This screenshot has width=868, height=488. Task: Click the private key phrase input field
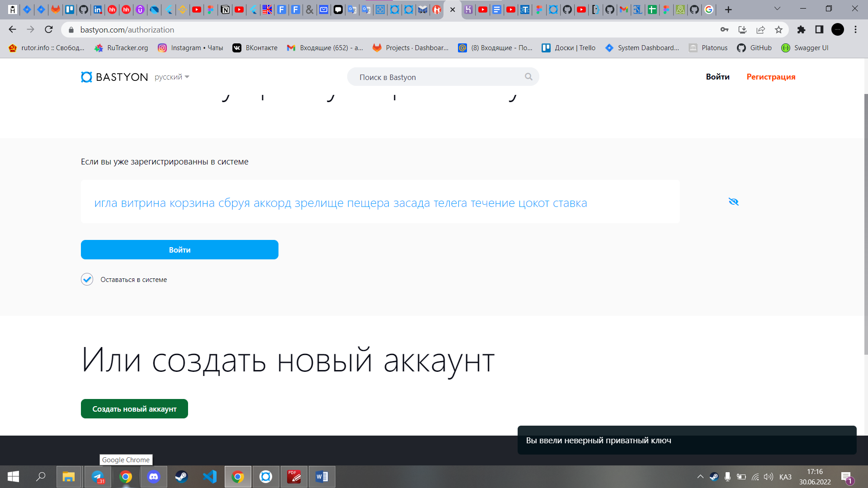tap(380, 202)
